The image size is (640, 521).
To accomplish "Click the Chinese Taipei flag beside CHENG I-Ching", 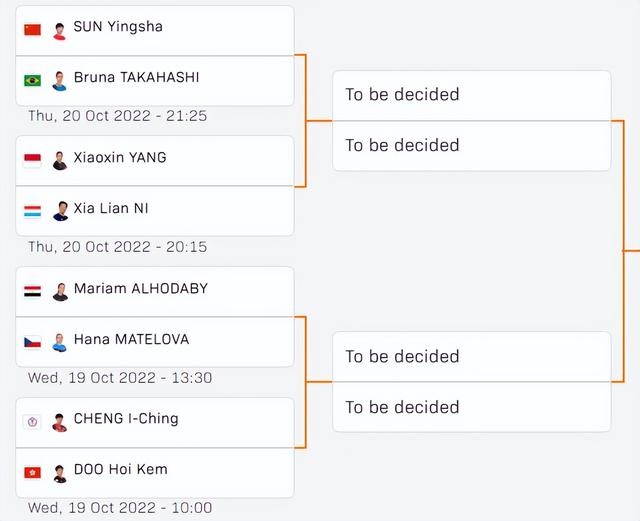I will click(32, 422).
